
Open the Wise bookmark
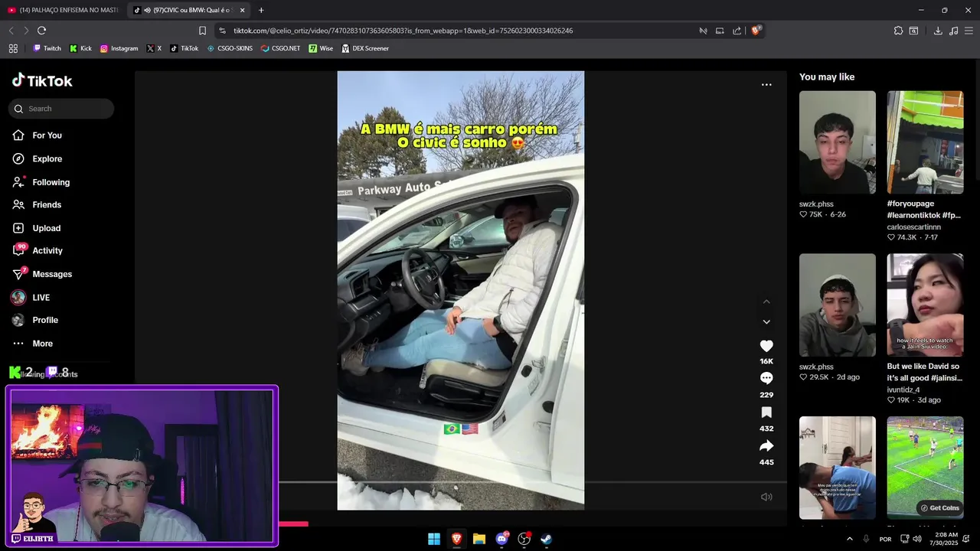321,48
